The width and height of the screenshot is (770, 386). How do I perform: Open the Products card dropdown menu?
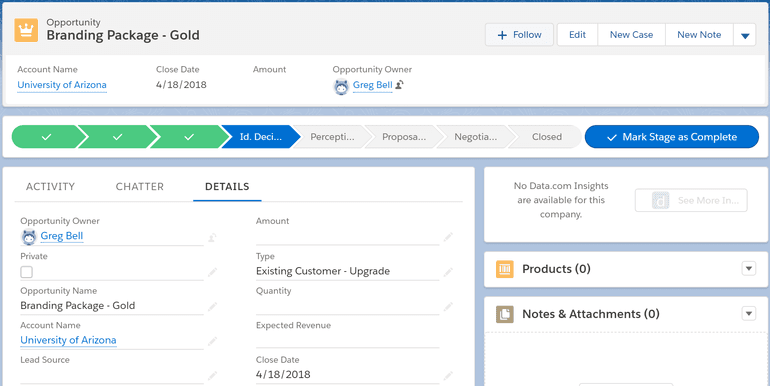pyautogui.click(x=748, y=269)
